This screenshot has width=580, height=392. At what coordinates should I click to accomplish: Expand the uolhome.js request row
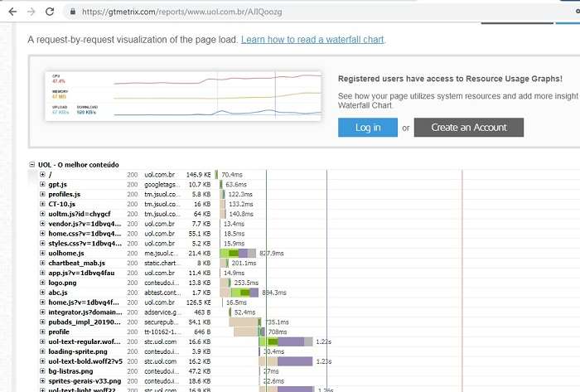pyautogui.click(x=42, y=254)
